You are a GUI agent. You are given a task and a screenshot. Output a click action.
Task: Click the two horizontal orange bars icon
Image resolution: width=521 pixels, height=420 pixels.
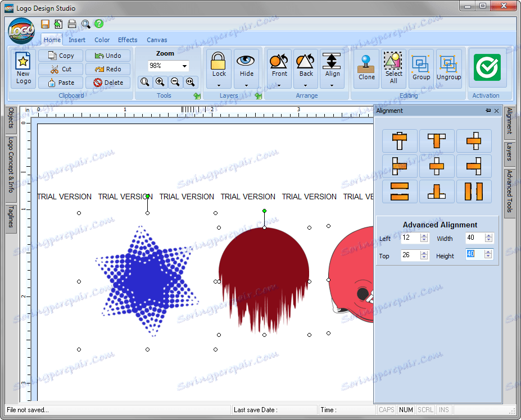(x=400, y=191)
